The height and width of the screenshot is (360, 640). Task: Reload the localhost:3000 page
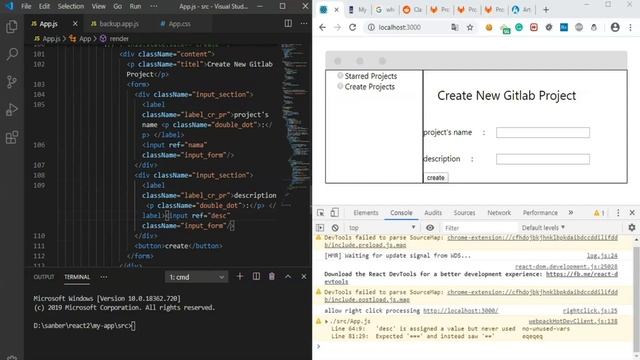(352, 27)
